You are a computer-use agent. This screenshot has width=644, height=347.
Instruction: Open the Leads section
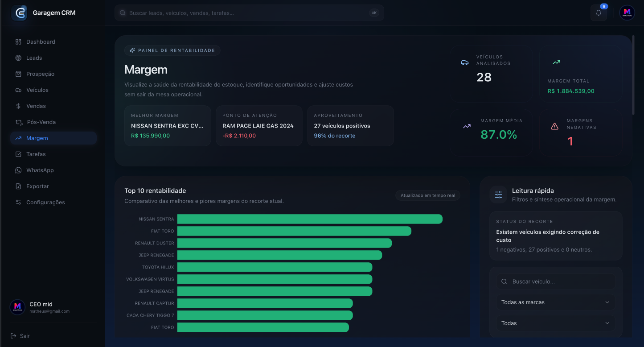53,58
